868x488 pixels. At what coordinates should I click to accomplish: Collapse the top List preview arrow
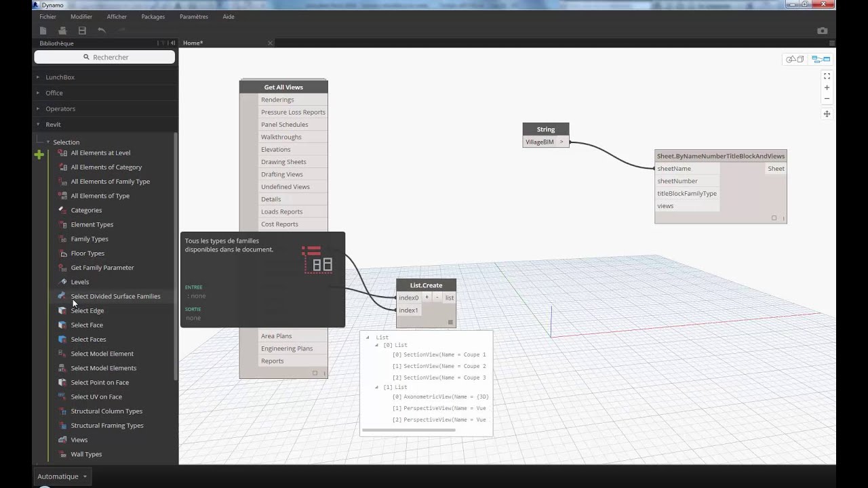[368, 337]
